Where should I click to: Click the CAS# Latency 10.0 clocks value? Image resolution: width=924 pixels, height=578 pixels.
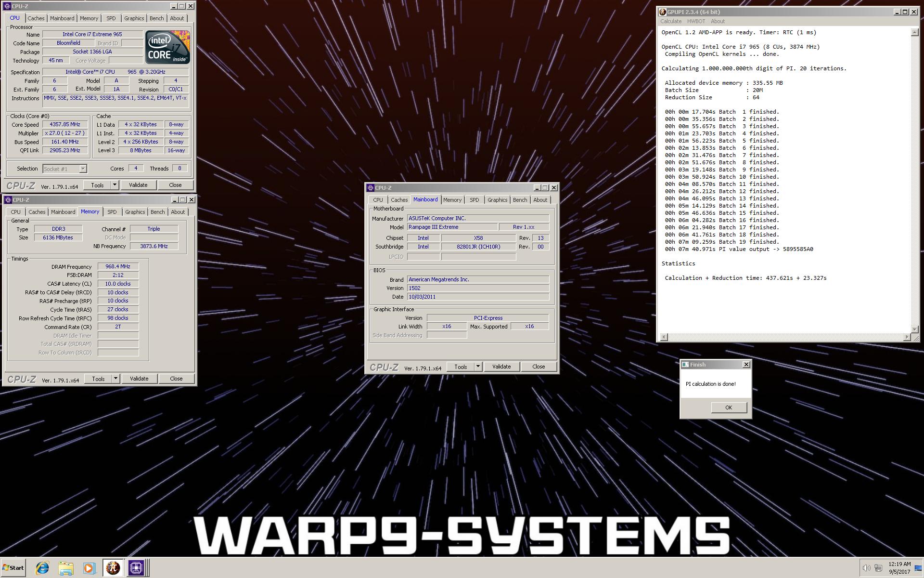[x=118, y=284]
